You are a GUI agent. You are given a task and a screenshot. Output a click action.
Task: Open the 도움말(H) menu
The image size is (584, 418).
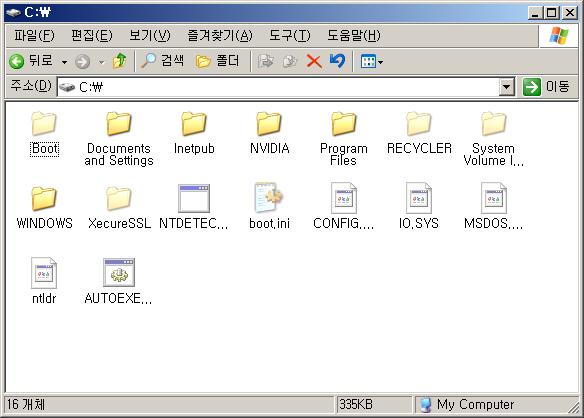pos(354,36)
